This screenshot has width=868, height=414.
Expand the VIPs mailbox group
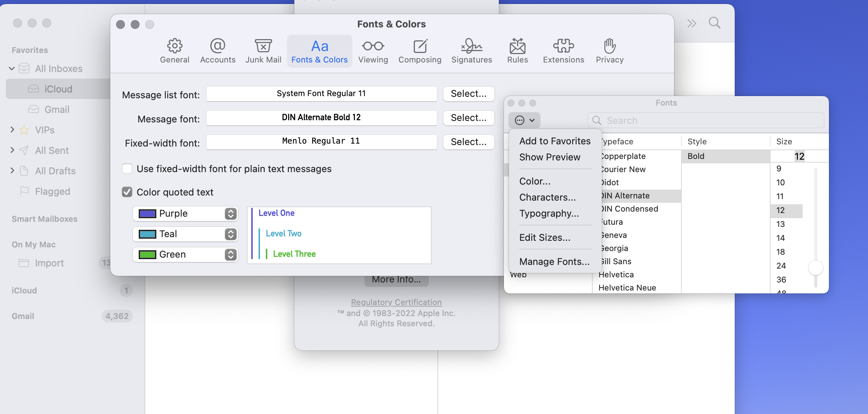tap(12, 130)
